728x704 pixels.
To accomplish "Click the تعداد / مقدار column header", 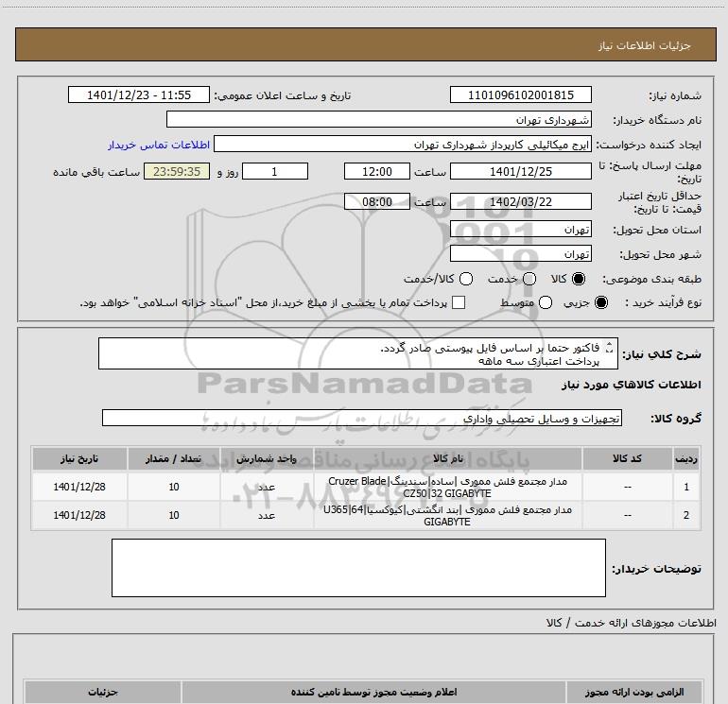I will [174, 459].
